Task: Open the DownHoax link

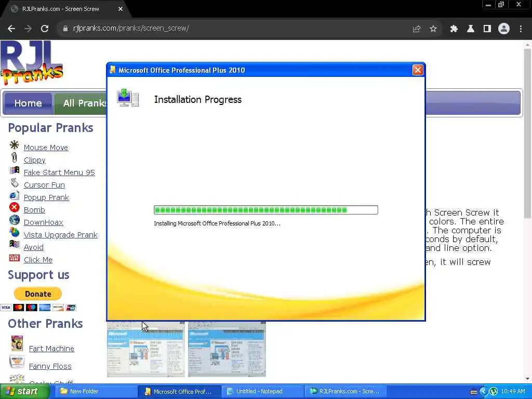Action: tap(44, 222)
